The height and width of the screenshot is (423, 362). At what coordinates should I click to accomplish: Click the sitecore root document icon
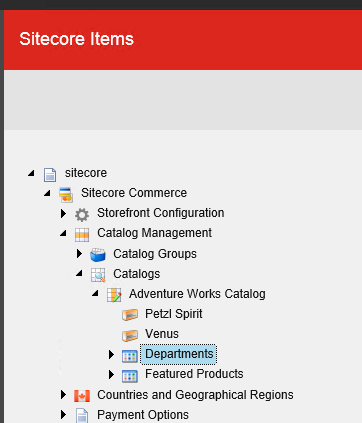point(50,174)
